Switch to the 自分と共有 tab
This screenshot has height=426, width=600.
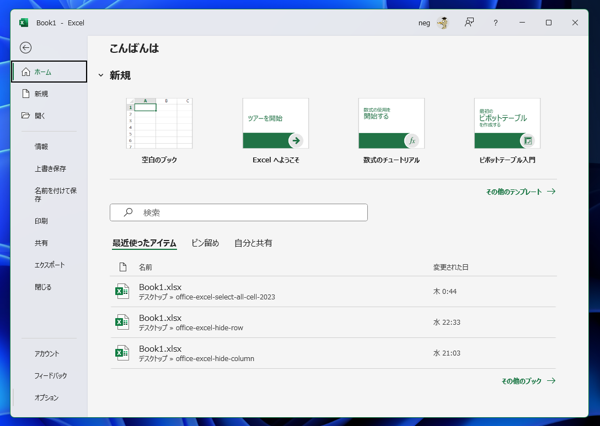(x=253, y=243)
